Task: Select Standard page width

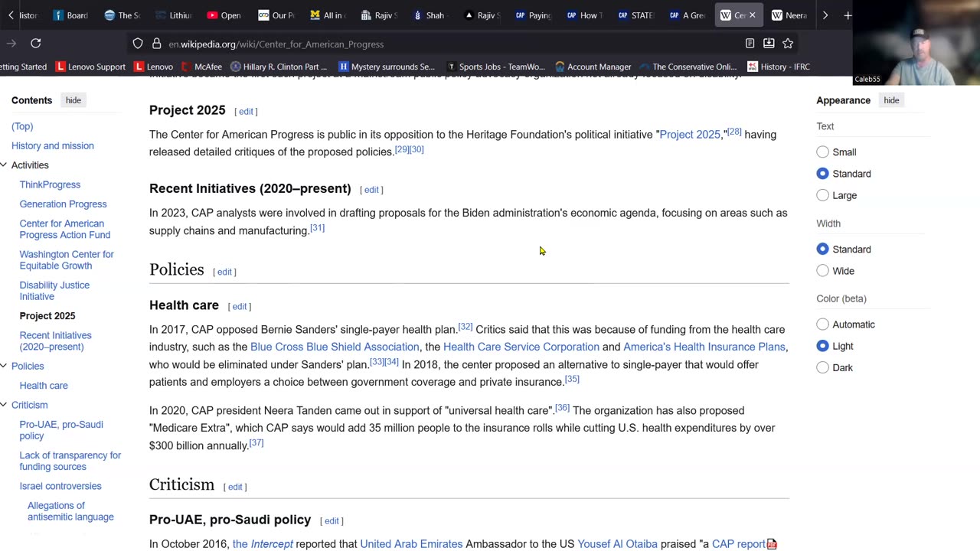Action: (822, 249)
